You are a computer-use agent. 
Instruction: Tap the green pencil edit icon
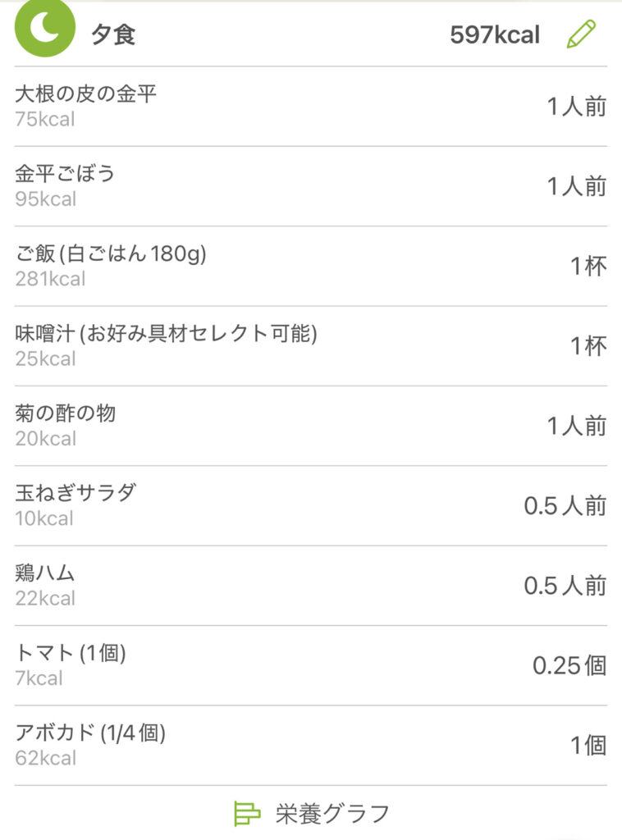pyautogui.click(x=581, y=34)
